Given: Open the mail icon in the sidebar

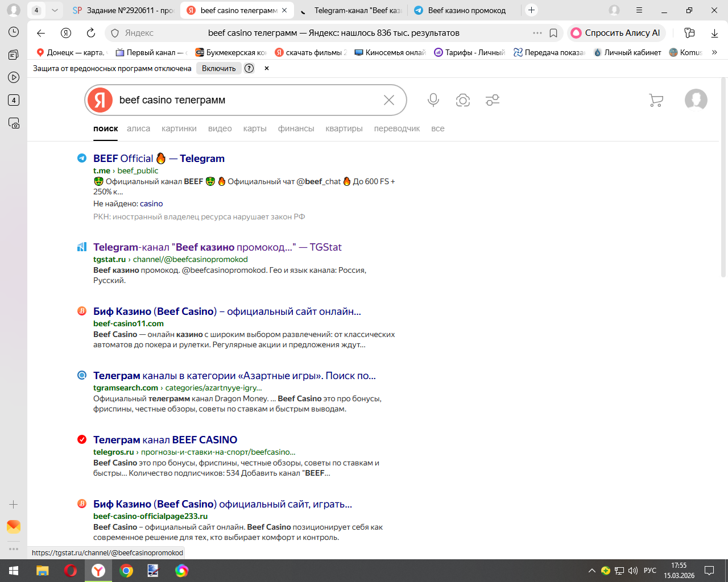Looking at the screenshot, I should 14,526.
